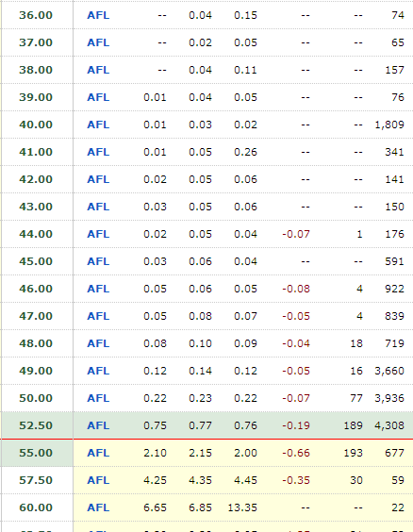This screenshot has width=413, height=532.
Task: Open the AFL link in the 60.00 row
Action: [x=98, y=507]
